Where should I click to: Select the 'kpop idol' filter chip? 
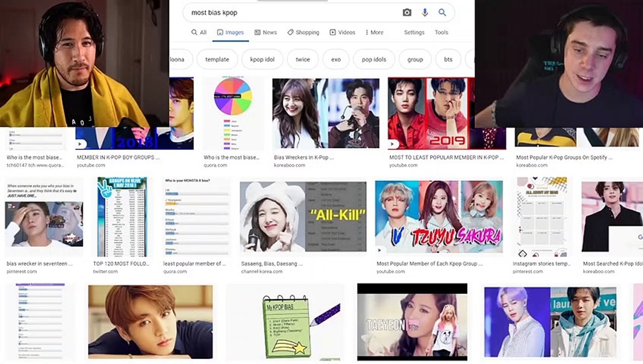262,59
